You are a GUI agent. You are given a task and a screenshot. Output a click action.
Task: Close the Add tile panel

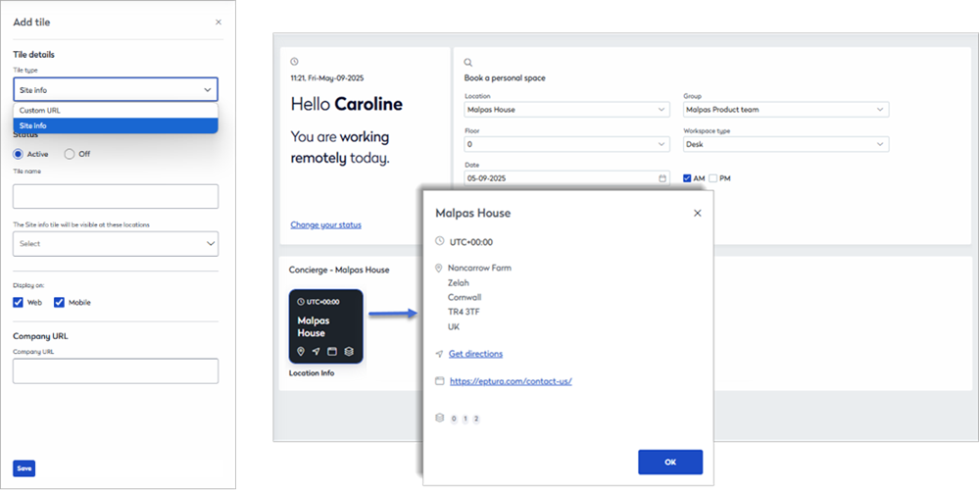(219, 22)
